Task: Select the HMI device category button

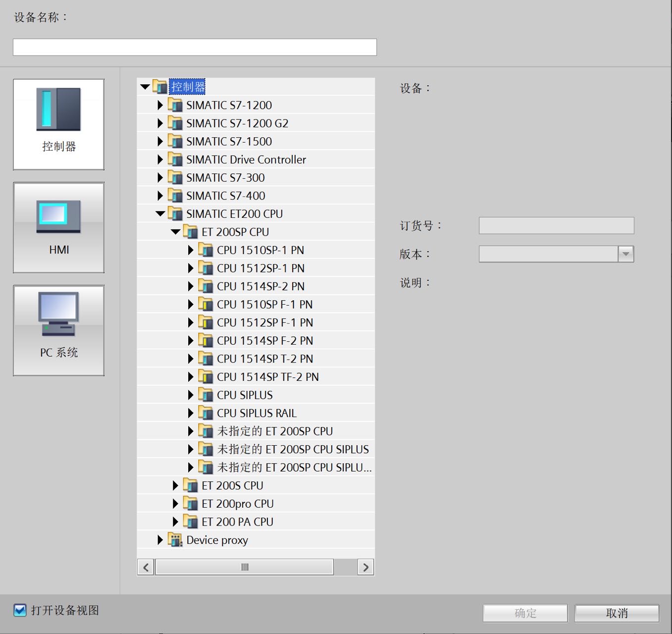Action: pos(59,227)
